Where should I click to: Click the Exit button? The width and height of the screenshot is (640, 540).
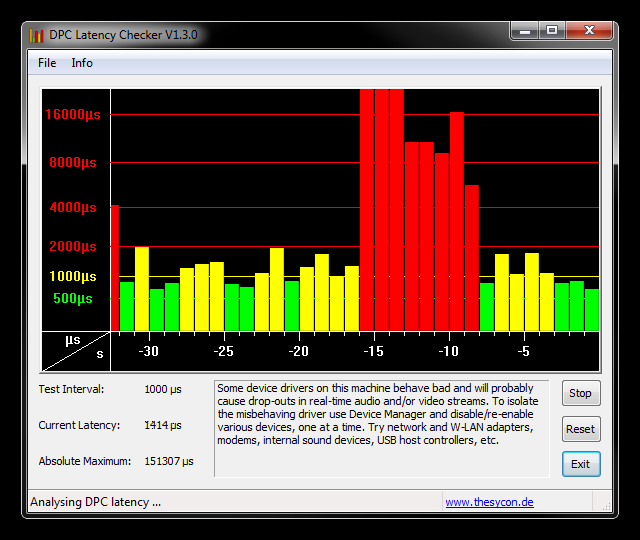coord(581,464)
